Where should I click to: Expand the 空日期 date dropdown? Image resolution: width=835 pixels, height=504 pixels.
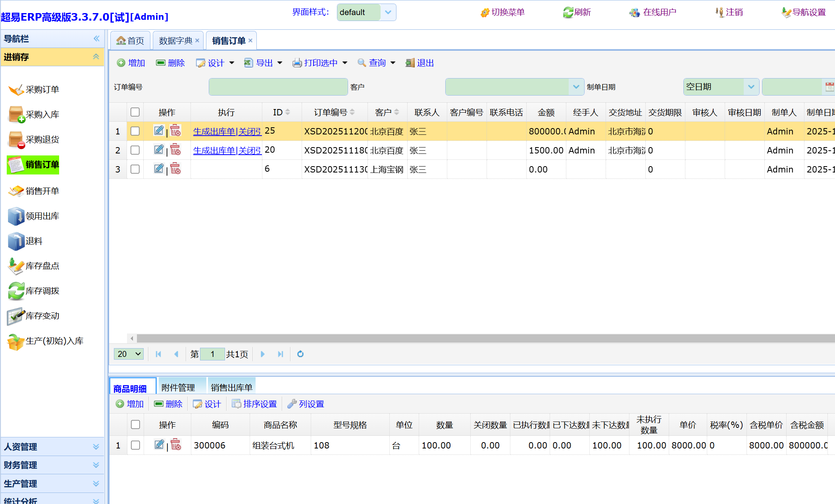pos(751,87)
